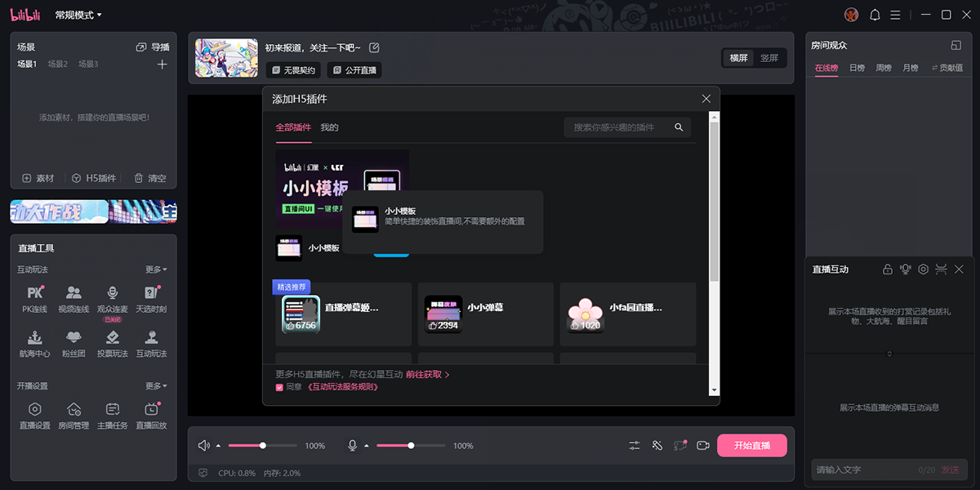Open 前往获取 link
980x490 pixels.
coord(427,374)
